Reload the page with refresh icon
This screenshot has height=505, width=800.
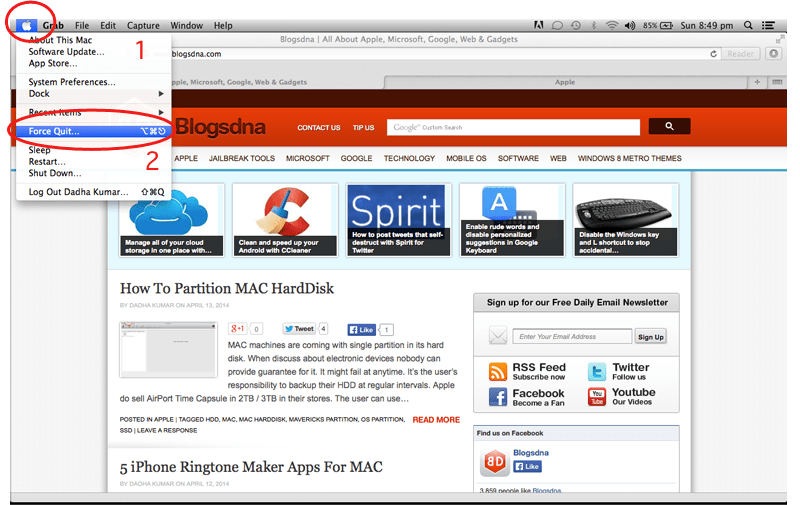coord(713,54)
